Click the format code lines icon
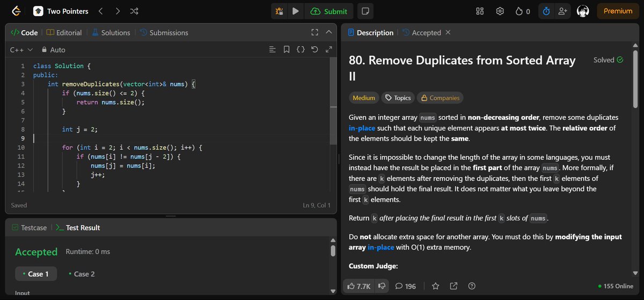This screenshot has width=644, height=300. coord(273,50)
